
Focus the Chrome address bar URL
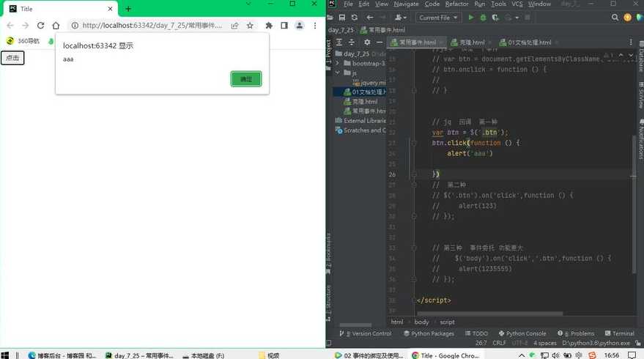coord(152,26)
